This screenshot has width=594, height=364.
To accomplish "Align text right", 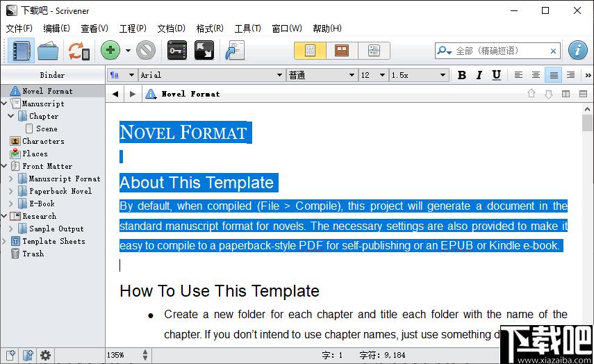I will pyautogui.click(x=570, y=75).
